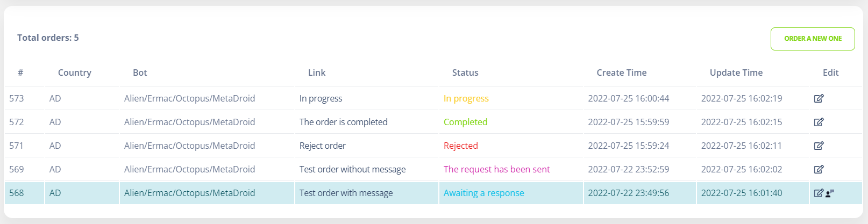The height and width of the screenshot is (224, 868).
Task: Click the 'In progress' yellow status
Action: pyautogui.click(x=466, y=98)
